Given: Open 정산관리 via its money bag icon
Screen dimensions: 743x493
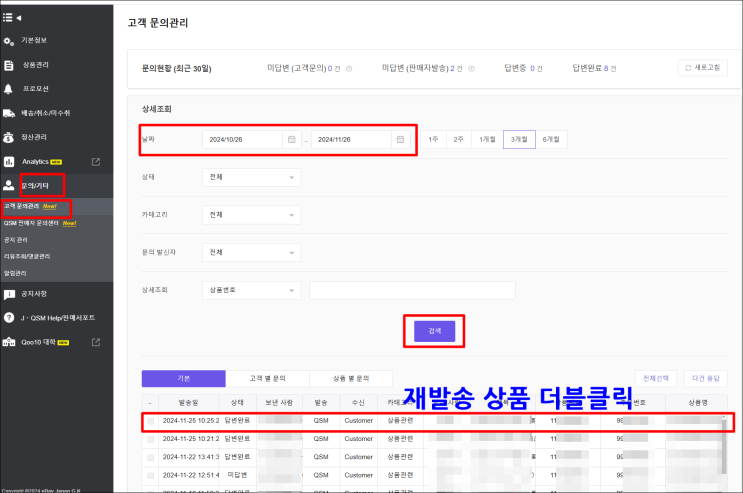Looking at the screenshot, I should (x=9, y=137).
